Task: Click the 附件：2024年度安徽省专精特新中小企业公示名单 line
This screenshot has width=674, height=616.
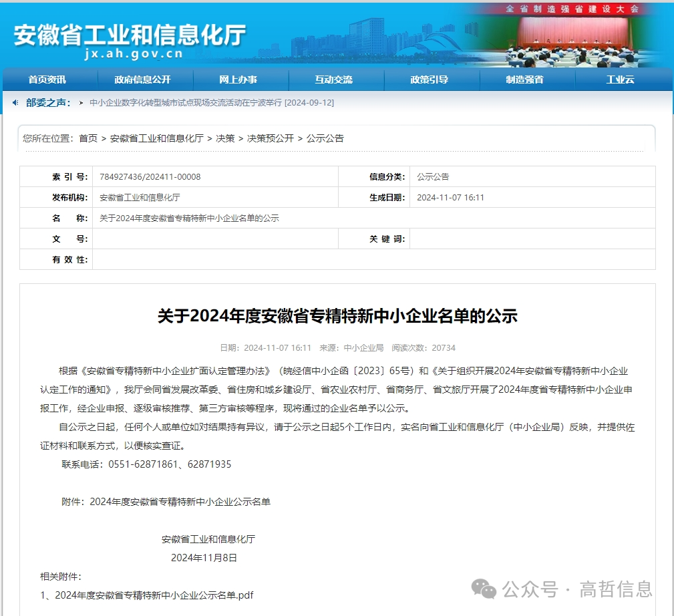Action: pos(166,502)
